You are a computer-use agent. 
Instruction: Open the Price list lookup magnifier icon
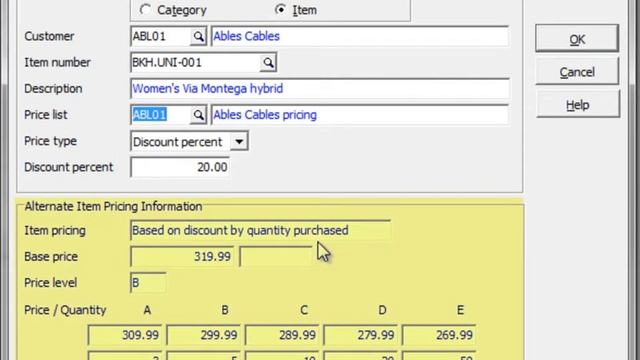198,115
